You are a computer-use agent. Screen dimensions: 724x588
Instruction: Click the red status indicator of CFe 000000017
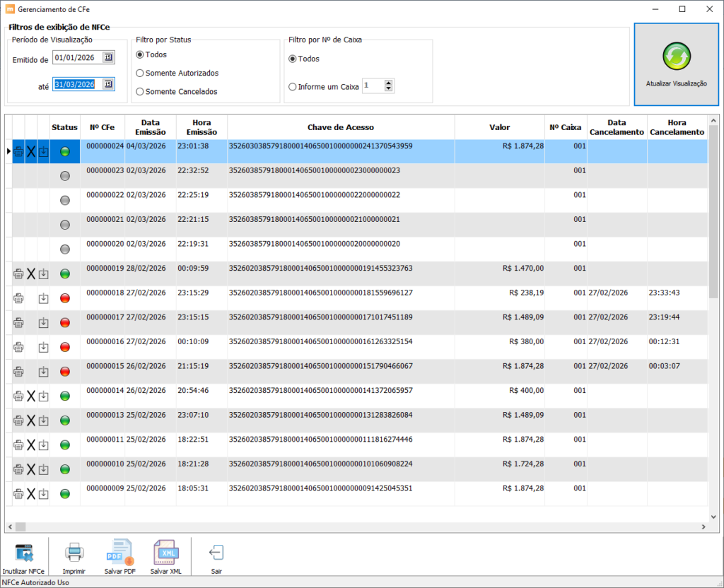65,323
